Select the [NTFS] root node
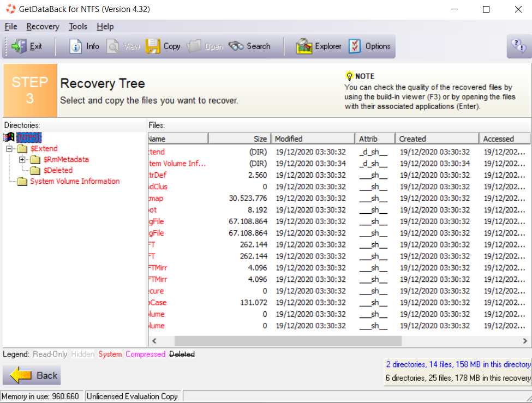The image size is (532, 403). 29,137
